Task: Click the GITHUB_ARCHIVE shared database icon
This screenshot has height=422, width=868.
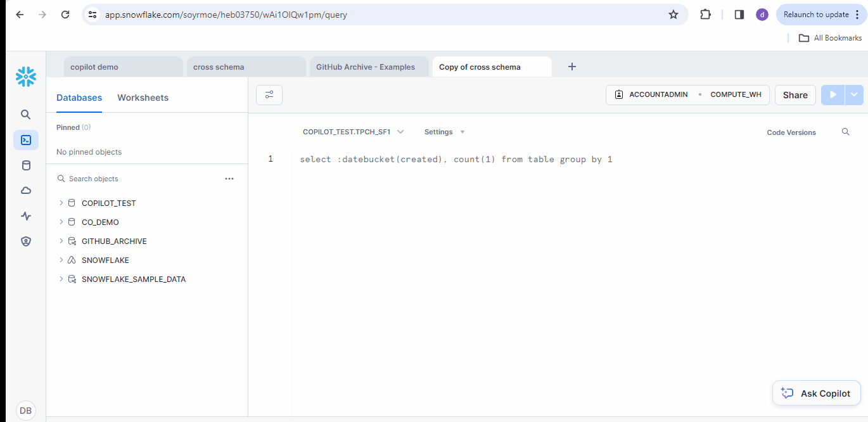Action: [x=72, y=241]
